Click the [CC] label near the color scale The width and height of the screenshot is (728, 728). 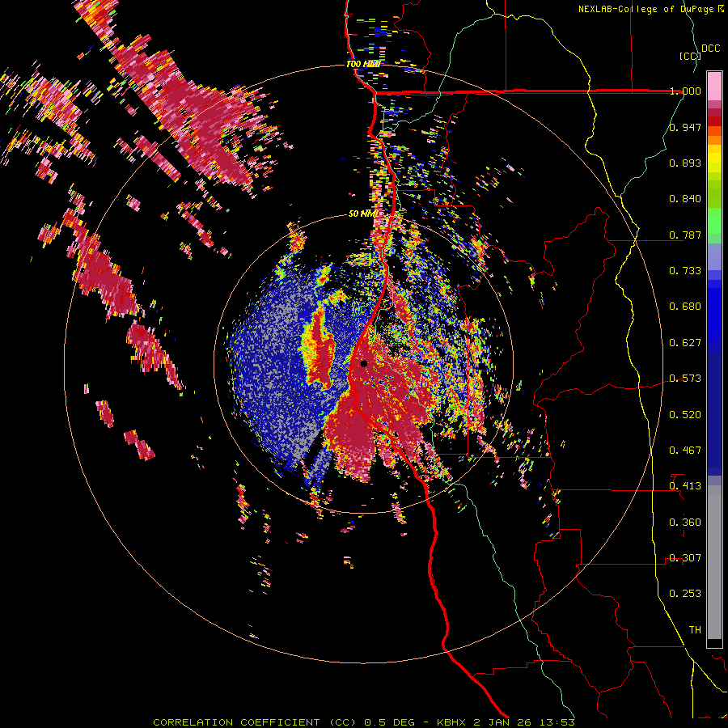click(x=690, y=56)
